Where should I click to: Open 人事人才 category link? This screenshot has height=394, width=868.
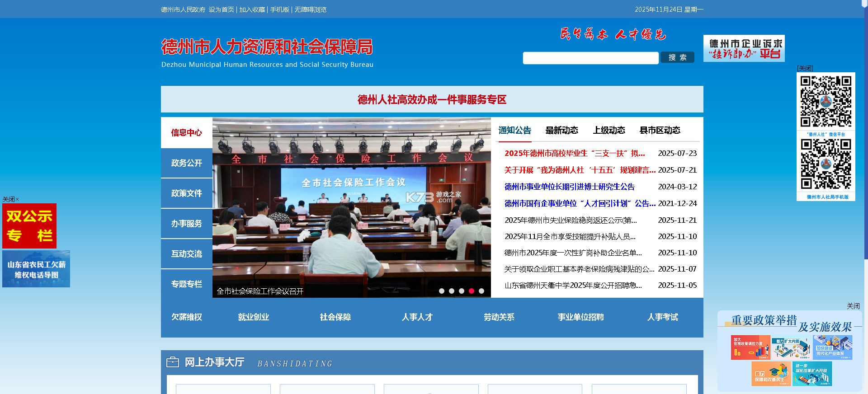click(417, 317)
